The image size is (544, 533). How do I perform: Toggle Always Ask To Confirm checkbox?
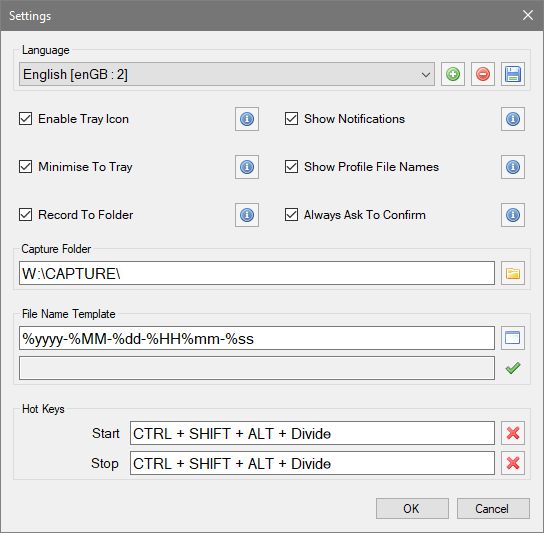coord(291,215)
